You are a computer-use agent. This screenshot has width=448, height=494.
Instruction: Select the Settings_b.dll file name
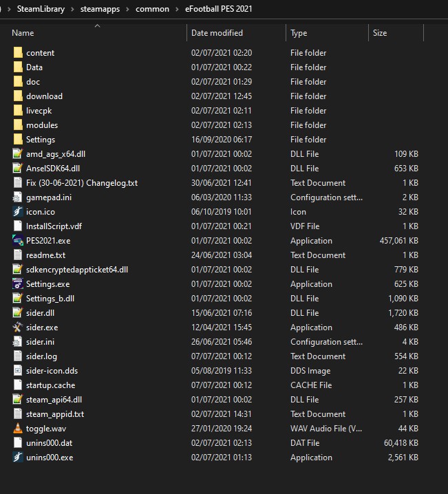pyautogui.click(x=50, y=299)
